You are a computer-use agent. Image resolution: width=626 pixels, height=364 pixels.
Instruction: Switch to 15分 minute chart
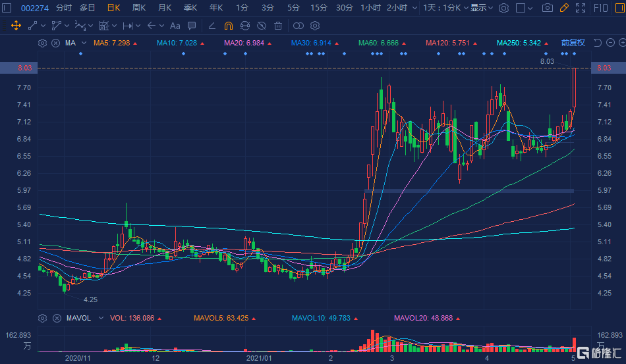(x=319, y=8)
